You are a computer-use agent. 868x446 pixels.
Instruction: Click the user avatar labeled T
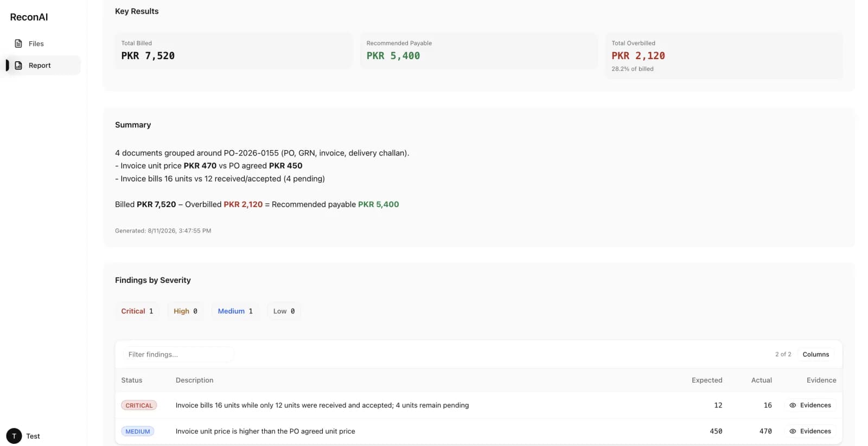click(x=14, y=436)
